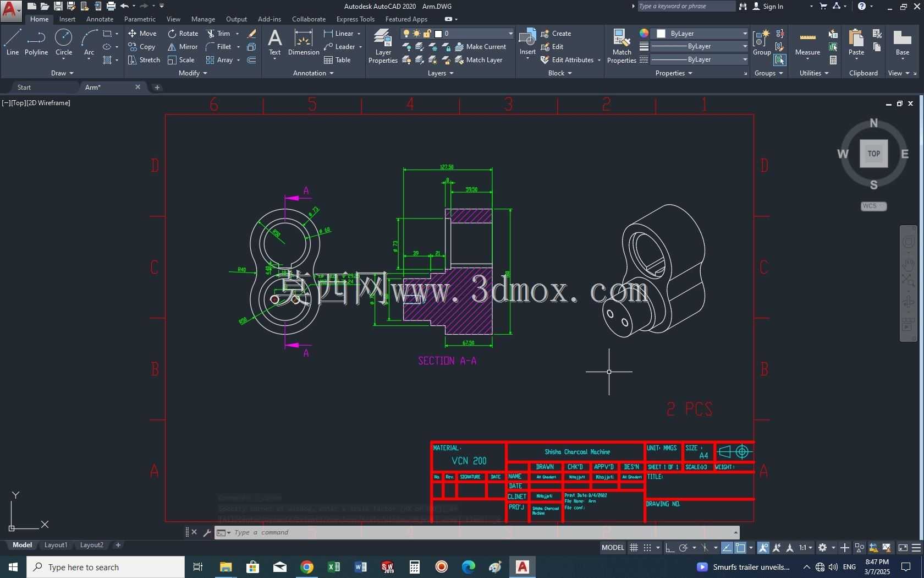Viewport: 924px width, 578px height.
Task: Activate the Mirror tool
Action: 183,47
